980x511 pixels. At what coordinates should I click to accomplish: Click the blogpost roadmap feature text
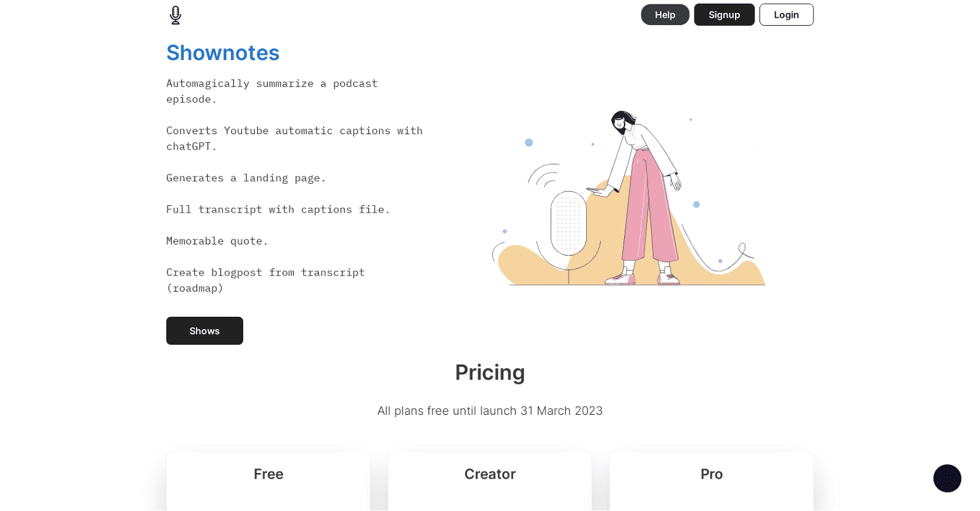pos(265,280)
